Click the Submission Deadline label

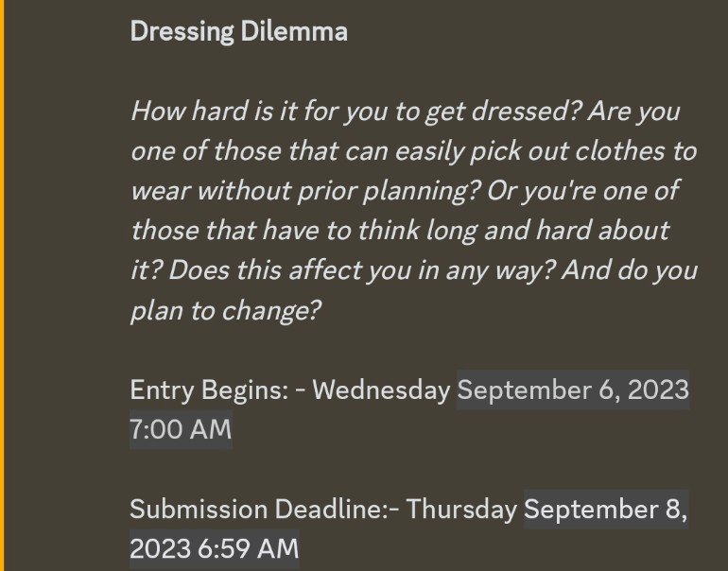(x=259, y=510)
